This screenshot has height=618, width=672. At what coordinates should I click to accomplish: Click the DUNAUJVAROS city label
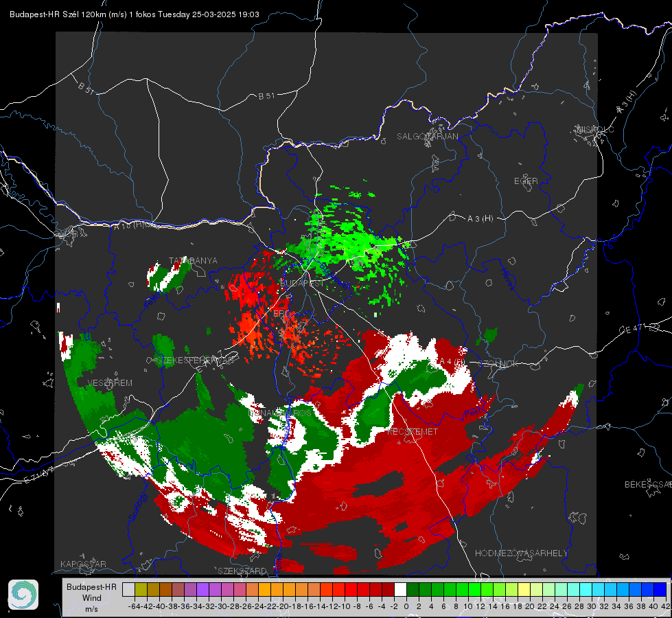[280, 413]
